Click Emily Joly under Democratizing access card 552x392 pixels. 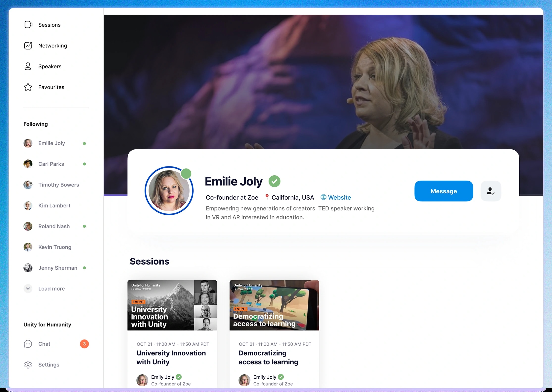(x=265, y=377)
